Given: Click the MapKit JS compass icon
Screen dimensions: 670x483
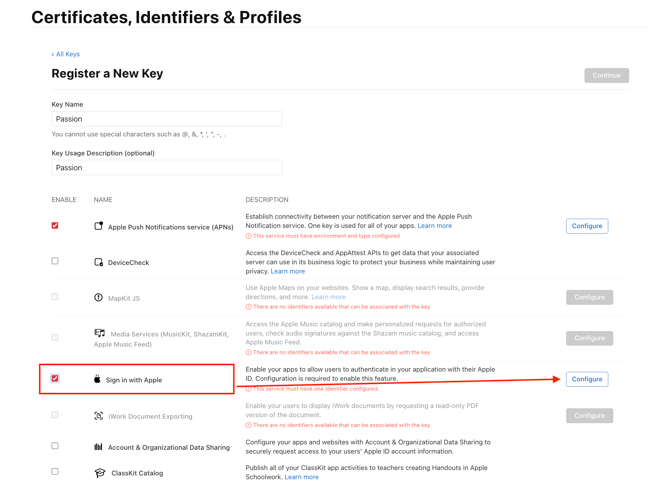Looking at the screenshot, I should click(98, 297).
